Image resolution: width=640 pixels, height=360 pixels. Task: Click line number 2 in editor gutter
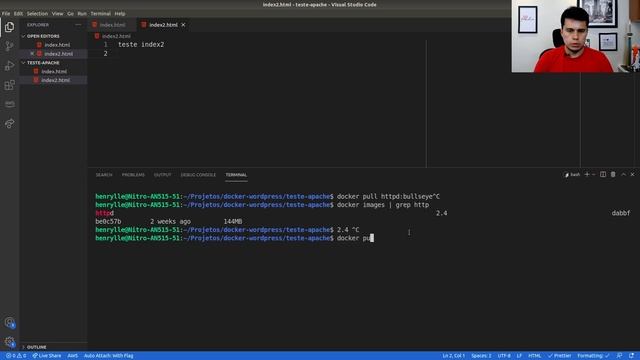point(106,53)
